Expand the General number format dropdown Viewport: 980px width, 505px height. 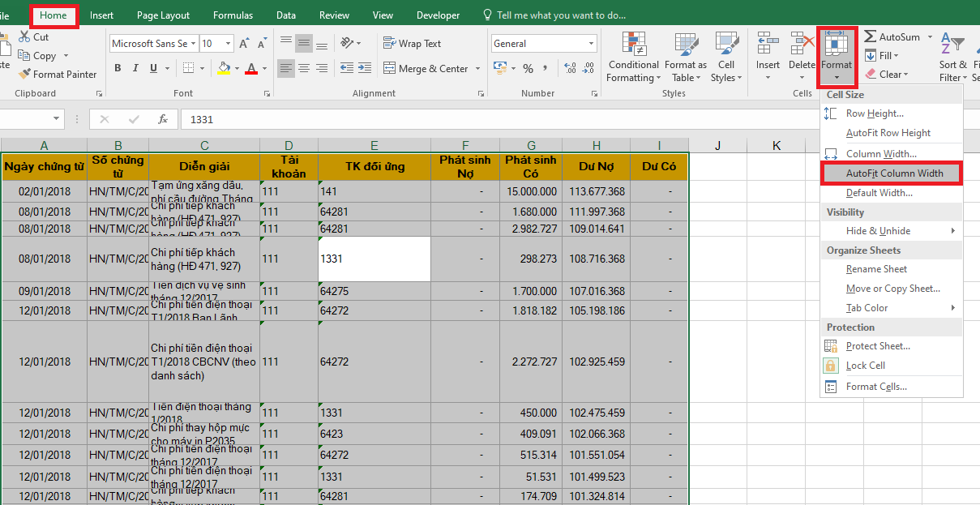click(592, 44)
